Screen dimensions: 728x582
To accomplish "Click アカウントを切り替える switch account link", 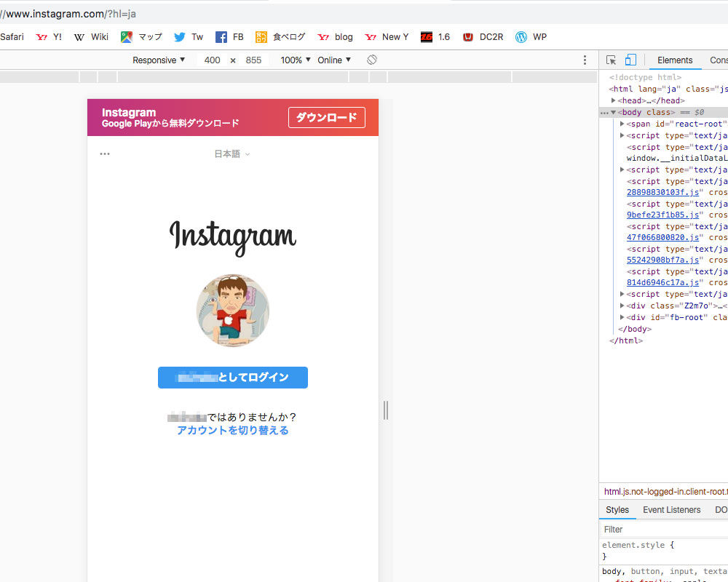I will click(233, 430).
